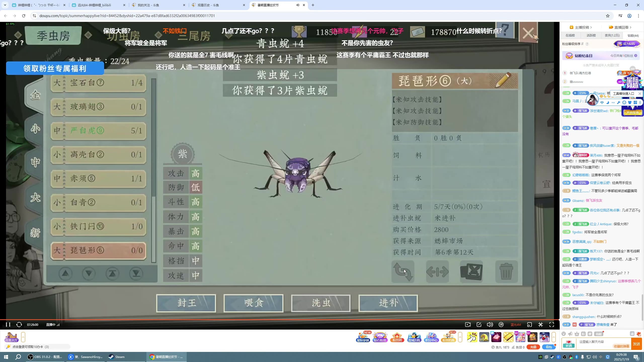This screenshot has width=644, height=362.
Task: Click game list jump-to-bottom arrow button
Action: [x=136, y=273]
